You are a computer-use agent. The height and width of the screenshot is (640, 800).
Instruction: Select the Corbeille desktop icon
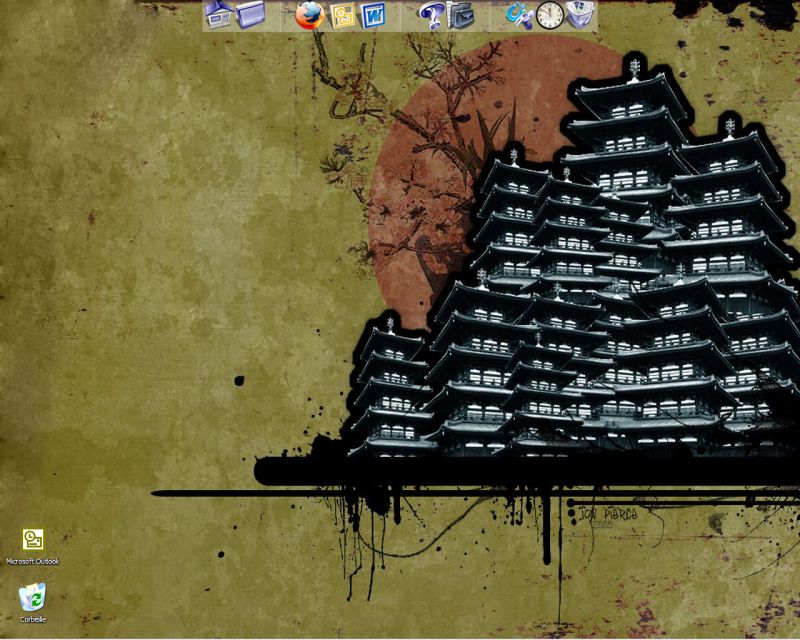click(x=33, y=596)
